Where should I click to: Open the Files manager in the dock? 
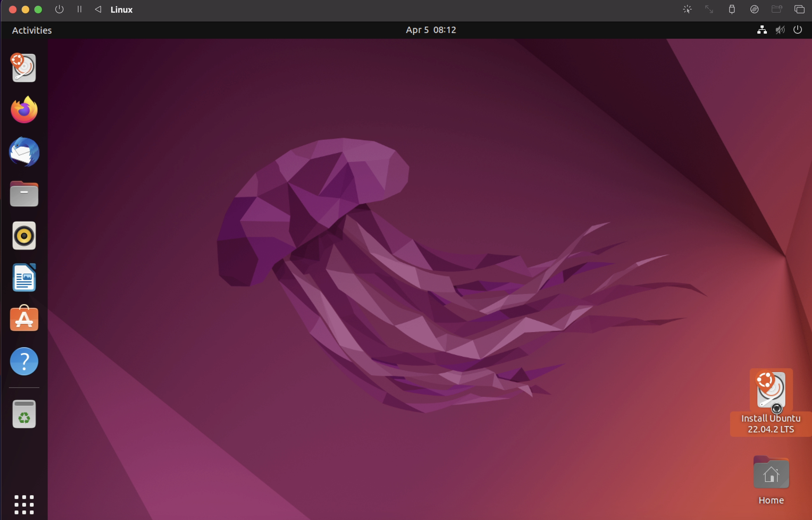click(24, 194)
